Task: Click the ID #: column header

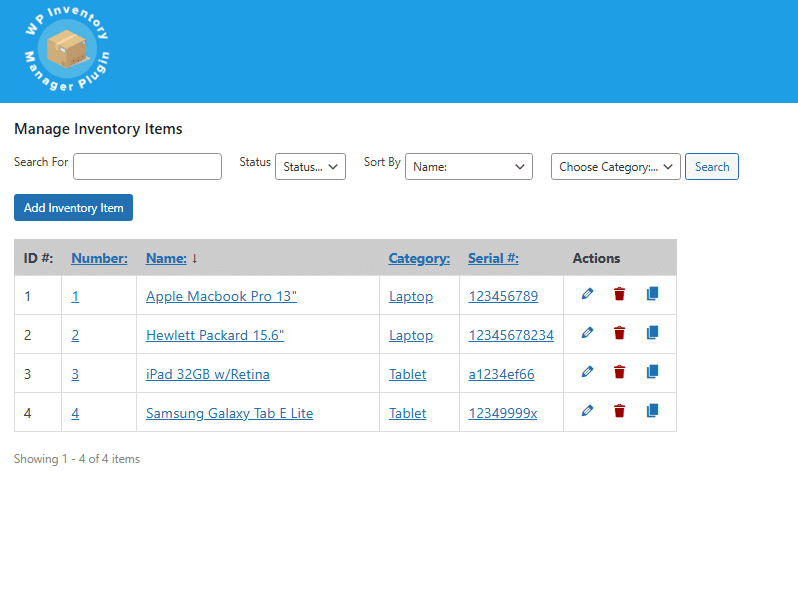Action: (x=38, y=258)
